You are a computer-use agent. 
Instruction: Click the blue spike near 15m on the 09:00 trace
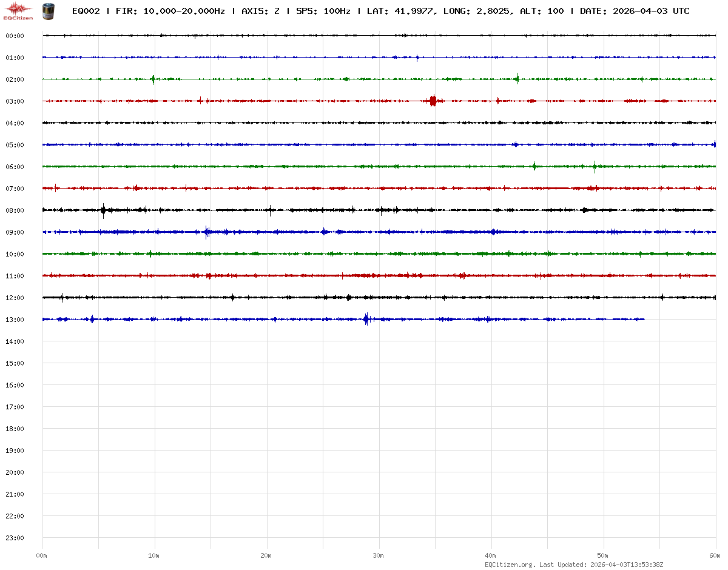[x=207, y=232]
